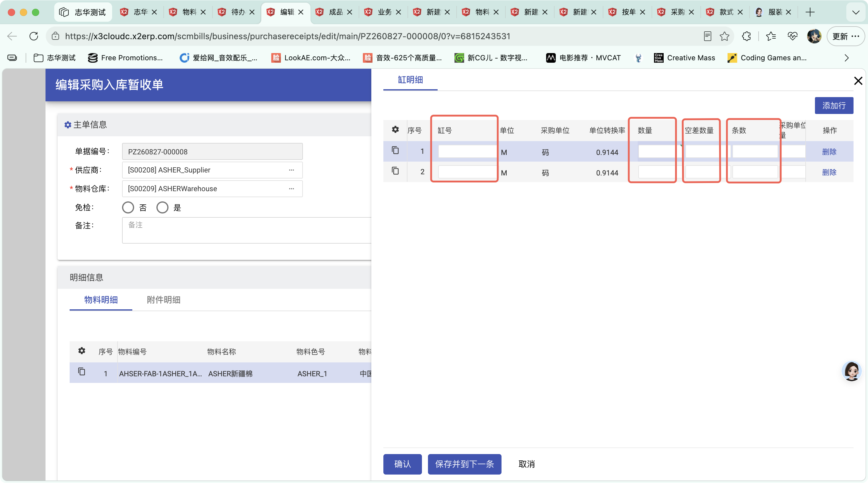
Task: Click the gear icon beside 主单信息
Action: click(x=68, y=125)
